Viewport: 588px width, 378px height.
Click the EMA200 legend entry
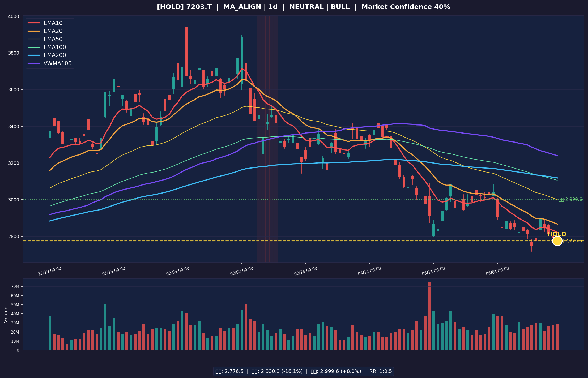(47, 55)
